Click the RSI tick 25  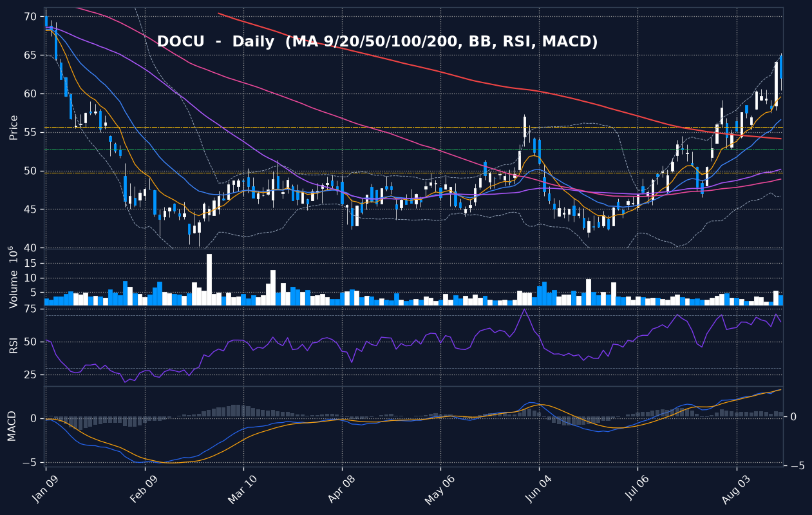tap(31, 375)
